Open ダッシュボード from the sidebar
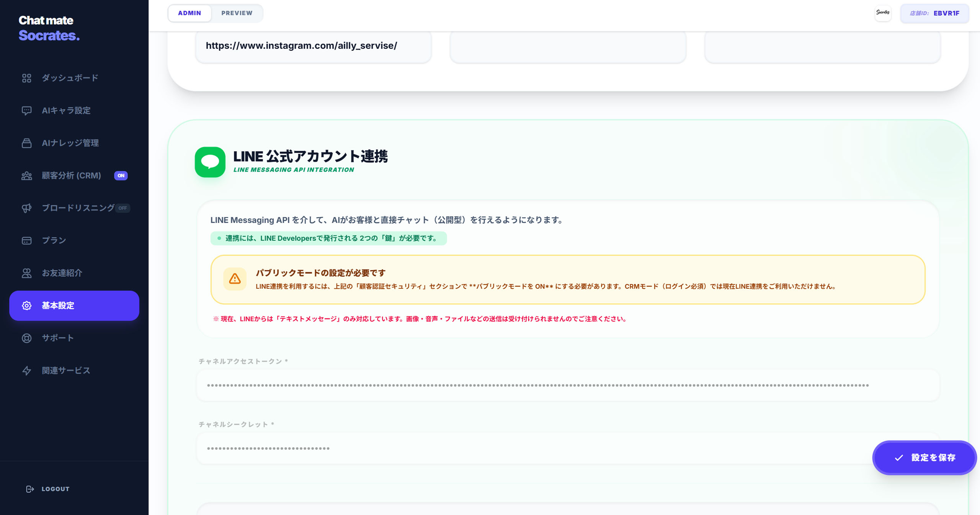This screenshot has width=980, height=515. coord(74,78)
